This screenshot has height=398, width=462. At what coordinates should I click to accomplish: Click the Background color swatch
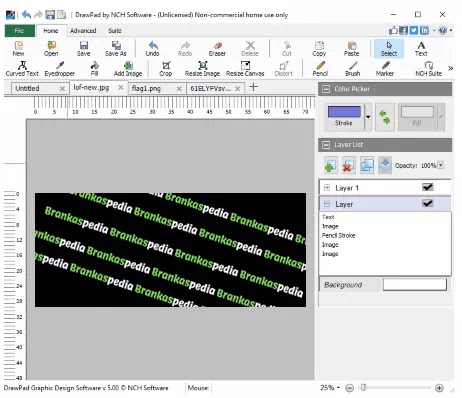coord(415,285)
